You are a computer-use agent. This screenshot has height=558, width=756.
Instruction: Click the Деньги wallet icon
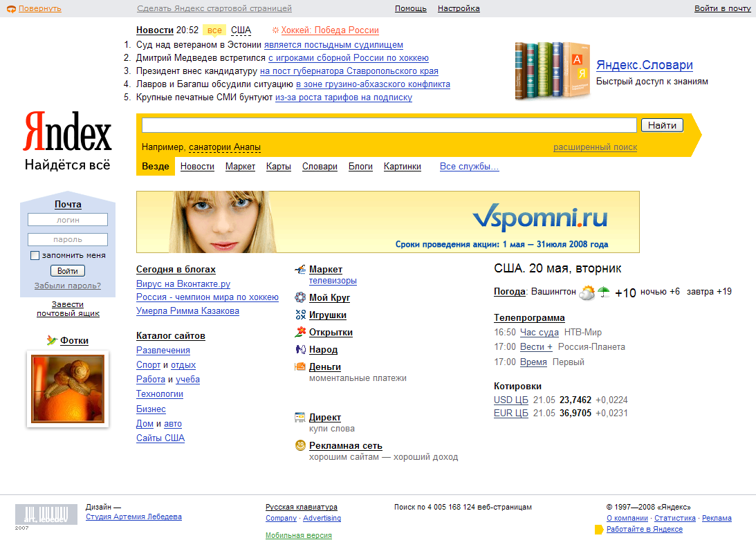pyautogui.click(x=300, y=366)
